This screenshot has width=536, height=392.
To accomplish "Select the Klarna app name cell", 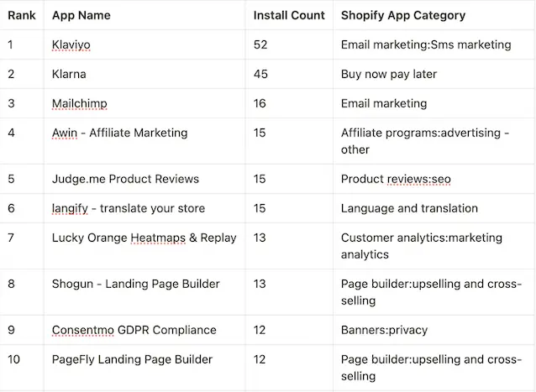I will click(145, 74).
